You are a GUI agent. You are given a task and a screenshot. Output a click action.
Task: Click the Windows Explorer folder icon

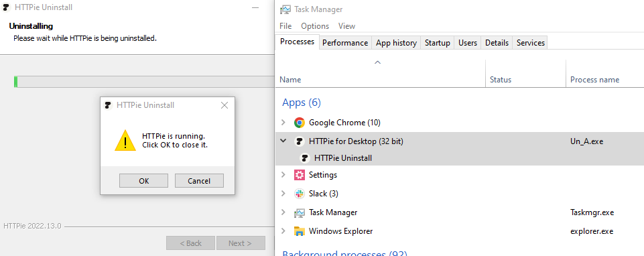coord(300,231)
